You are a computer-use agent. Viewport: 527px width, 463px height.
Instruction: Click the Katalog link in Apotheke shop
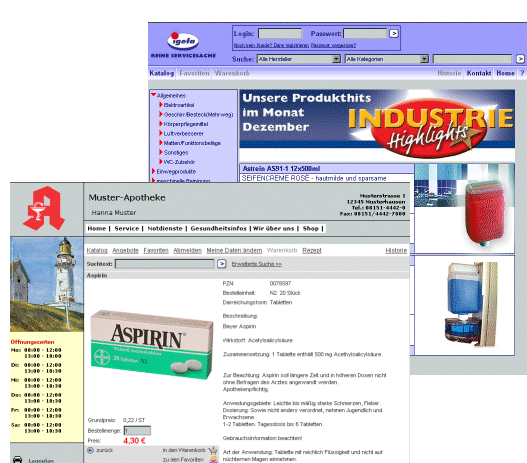click(97, 250)
